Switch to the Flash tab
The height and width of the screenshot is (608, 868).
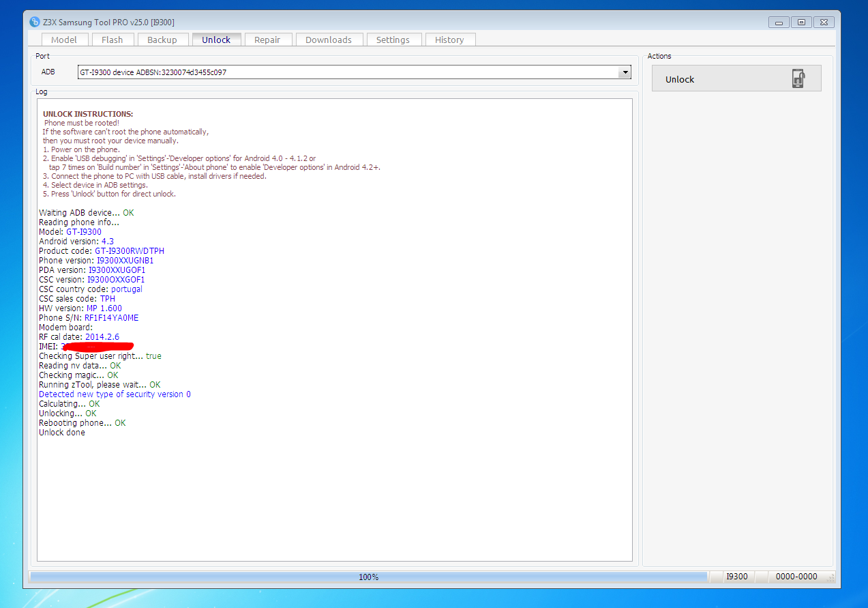coord(112,40)
